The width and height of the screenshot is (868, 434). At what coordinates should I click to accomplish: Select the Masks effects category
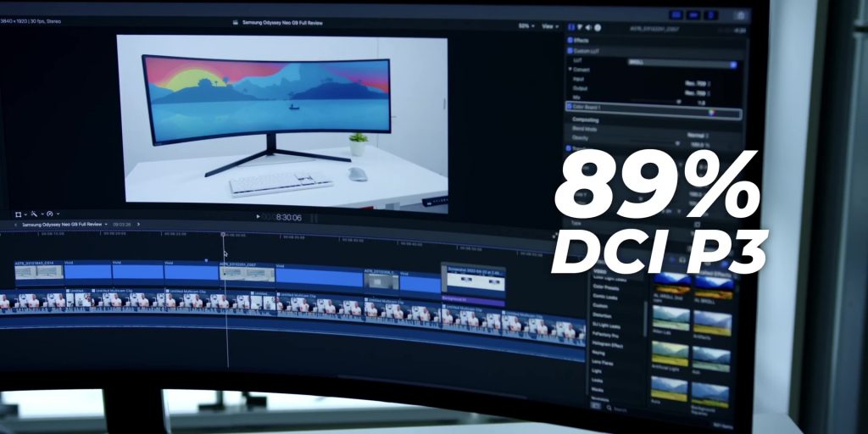pyautogui.click(x=598, y=389)
